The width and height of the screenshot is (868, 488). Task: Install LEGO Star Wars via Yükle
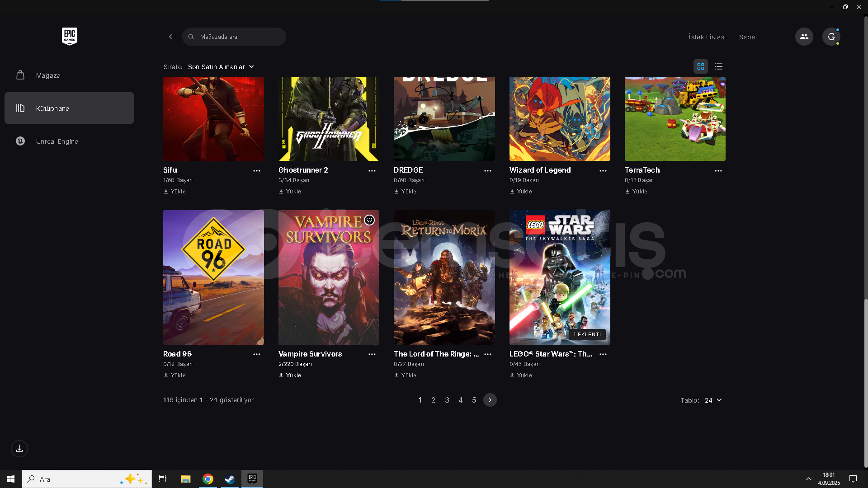point(521,375)
